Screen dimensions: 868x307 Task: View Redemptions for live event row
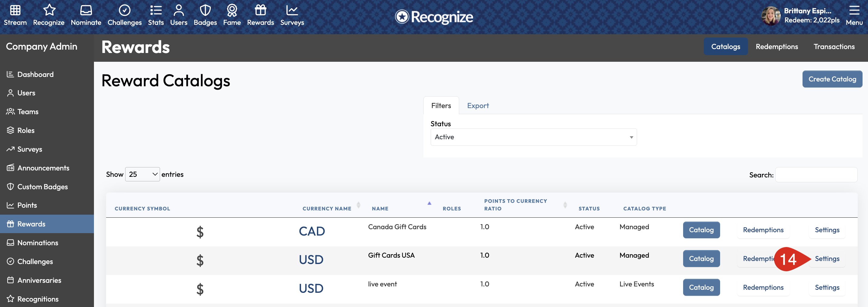(x=763, y=288)
